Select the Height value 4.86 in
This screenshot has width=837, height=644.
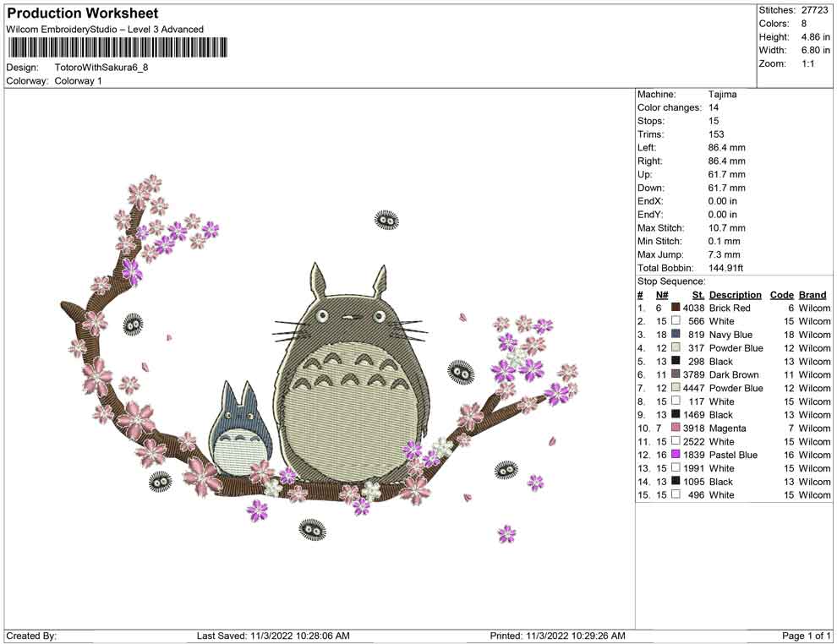pyautogui.click(x=815, y=37)
